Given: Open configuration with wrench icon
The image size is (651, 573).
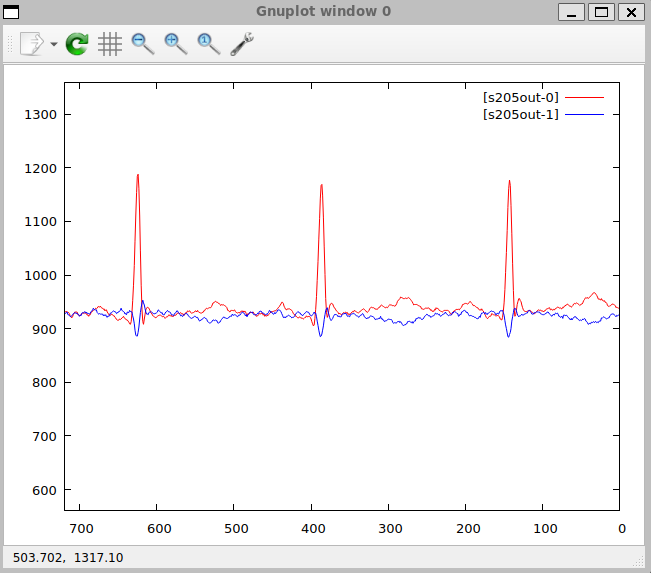Looking at the screenshot, I should coord(242,44).
